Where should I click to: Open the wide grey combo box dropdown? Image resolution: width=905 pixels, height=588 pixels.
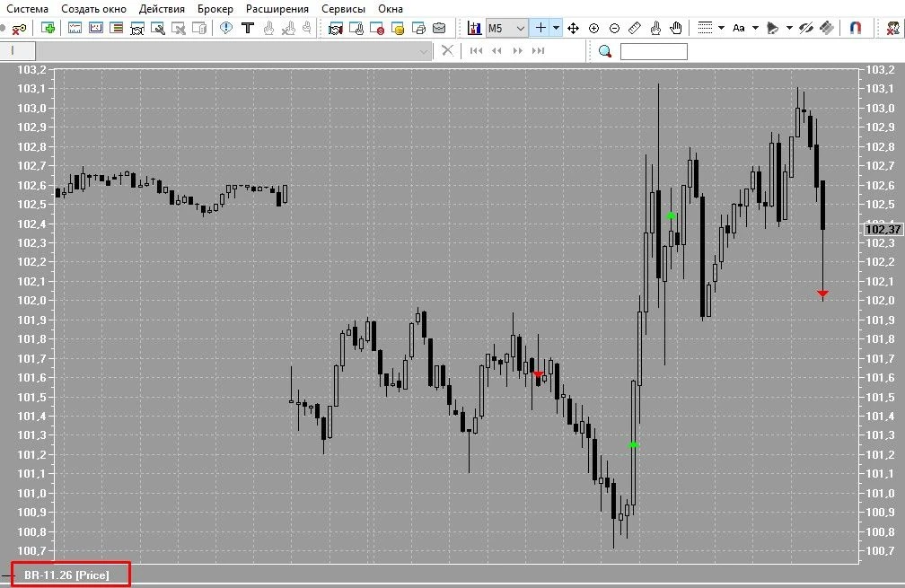point(233,51)
